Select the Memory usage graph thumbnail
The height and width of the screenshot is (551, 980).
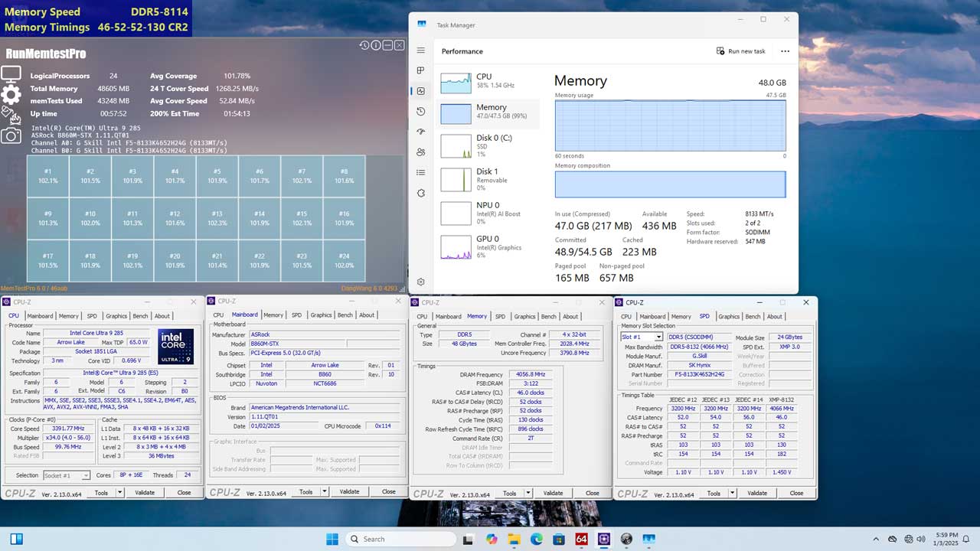coord(456,112)
